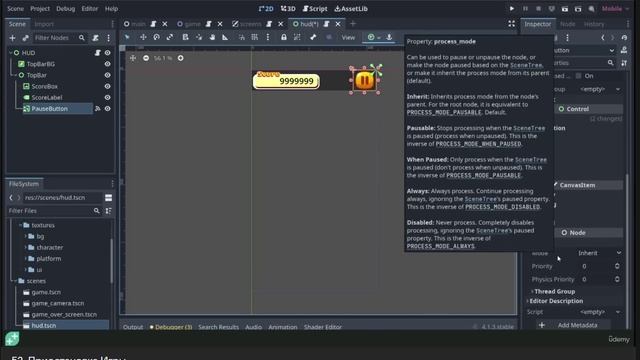
Task: Toggle visibility of TopBar node
Action: click(107, 75)
